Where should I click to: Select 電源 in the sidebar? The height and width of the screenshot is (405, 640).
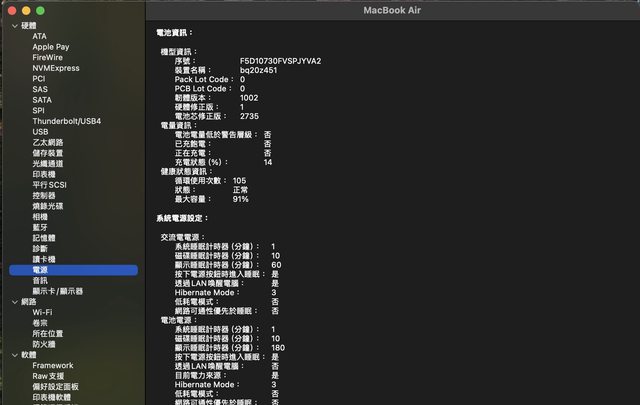coord(41,270)
